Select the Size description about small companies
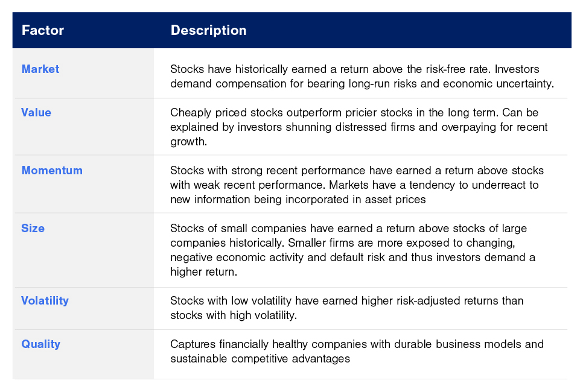 click(353, 250)
